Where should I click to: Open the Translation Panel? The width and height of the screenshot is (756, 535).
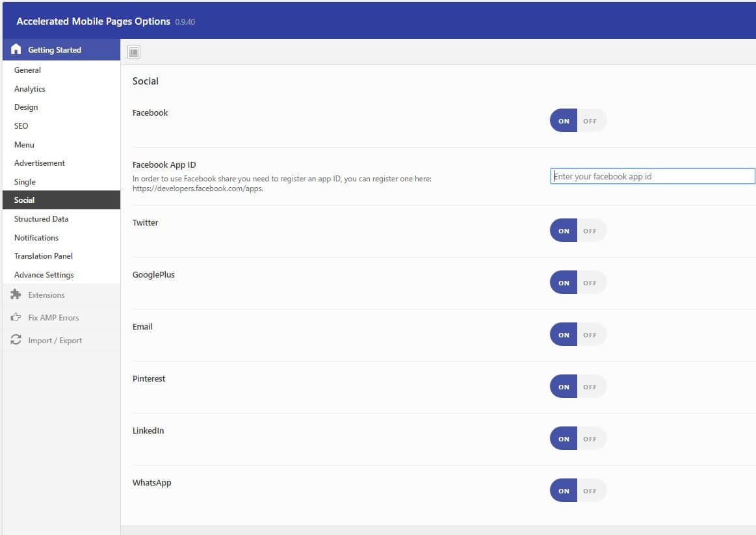coord(61,256)
